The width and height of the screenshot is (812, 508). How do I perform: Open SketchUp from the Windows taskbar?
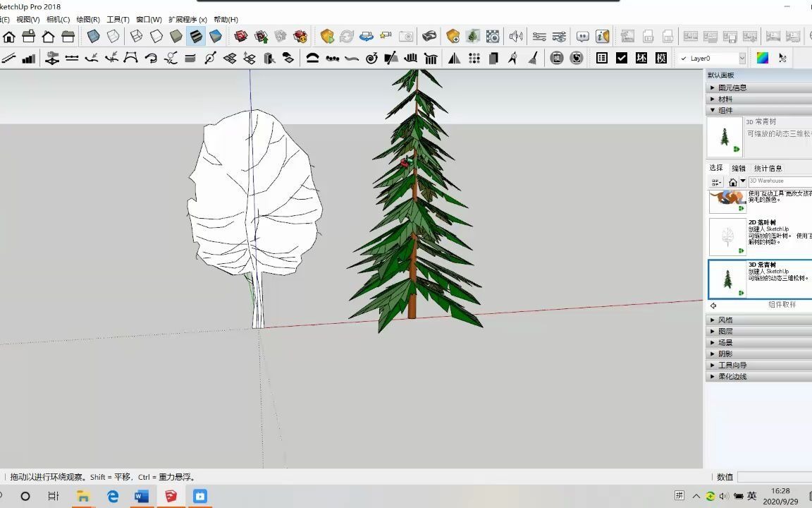(171, 497)
